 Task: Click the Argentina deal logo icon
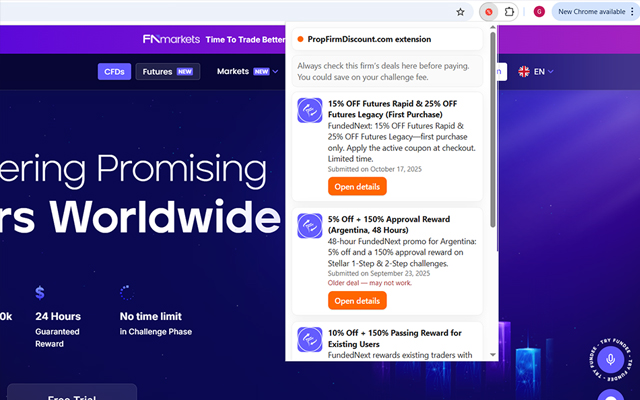[x=310, y=225]
